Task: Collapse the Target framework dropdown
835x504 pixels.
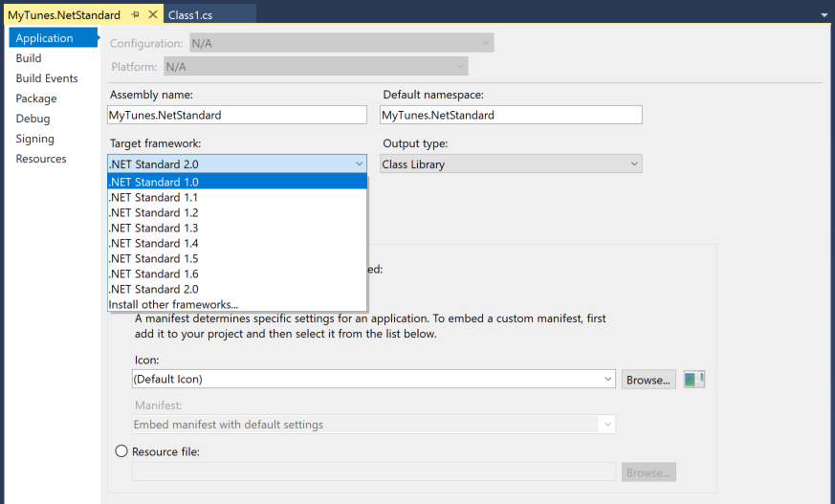Action: [237, 164]
